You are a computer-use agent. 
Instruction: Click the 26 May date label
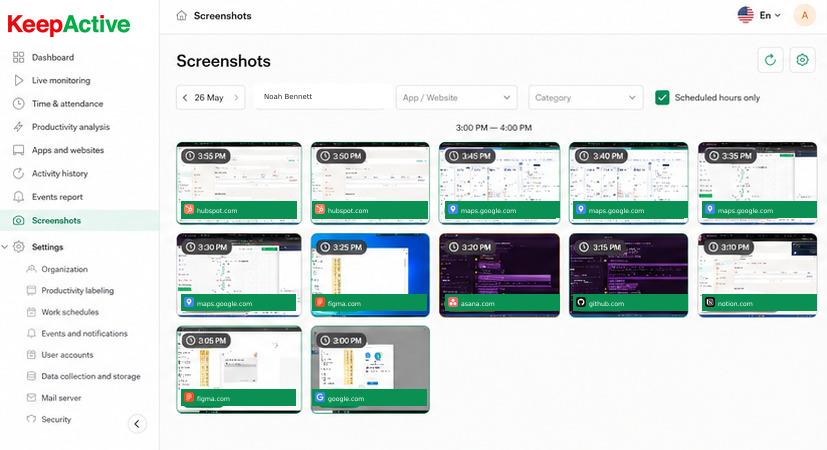[209, 98]
